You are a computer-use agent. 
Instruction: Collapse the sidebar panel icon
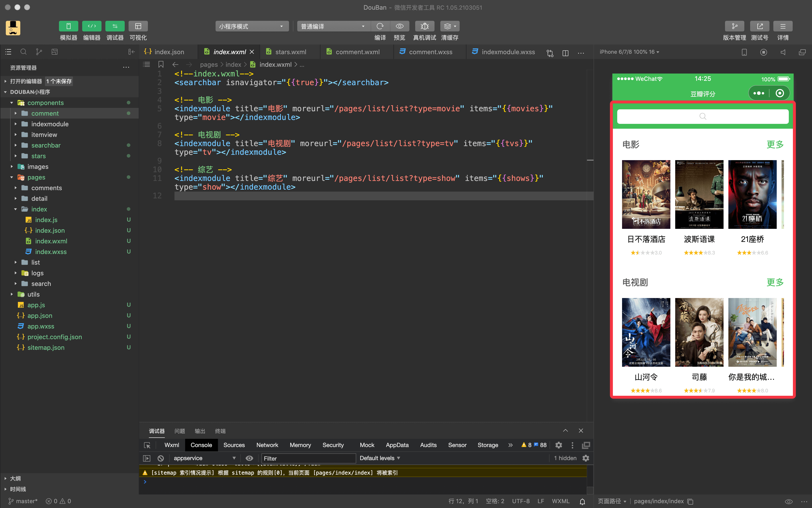[131, 52]
